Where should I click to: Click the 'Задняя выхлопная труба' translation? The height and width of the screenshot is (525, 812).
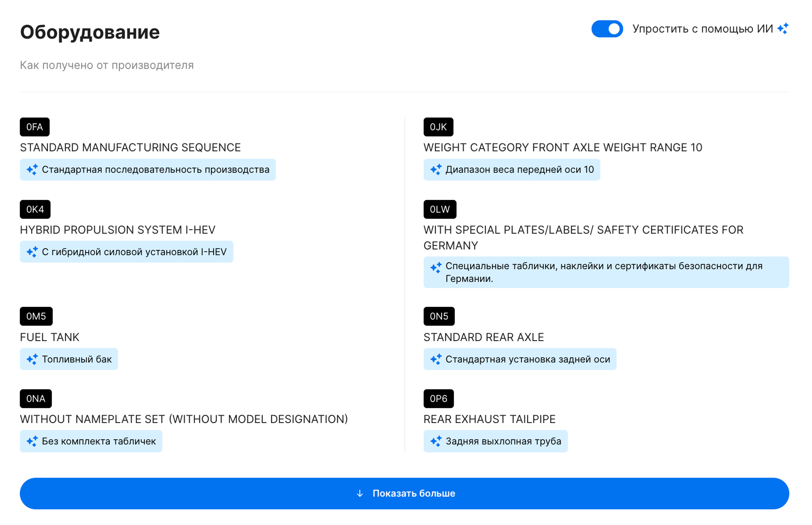503,441
